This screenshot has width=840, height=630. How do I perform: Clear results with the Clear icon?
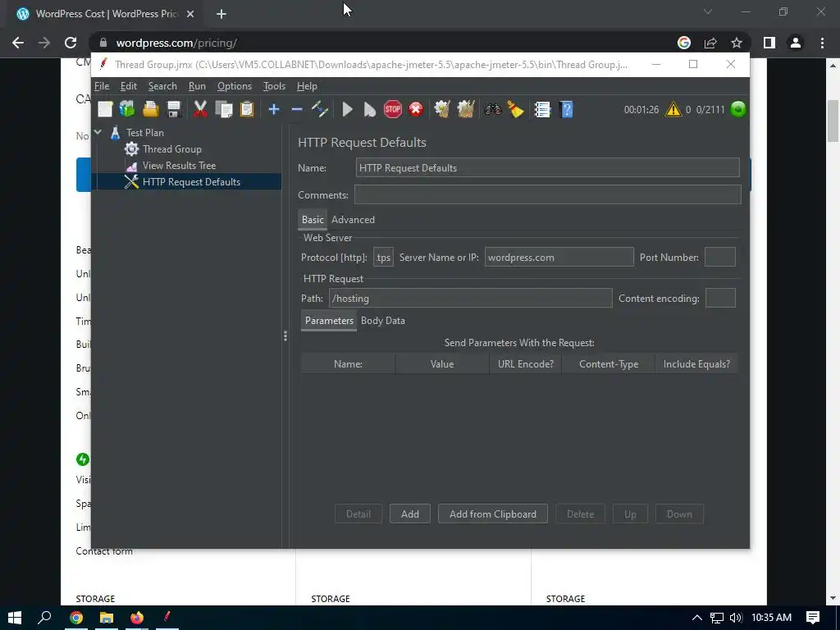(x=442, y=109)
